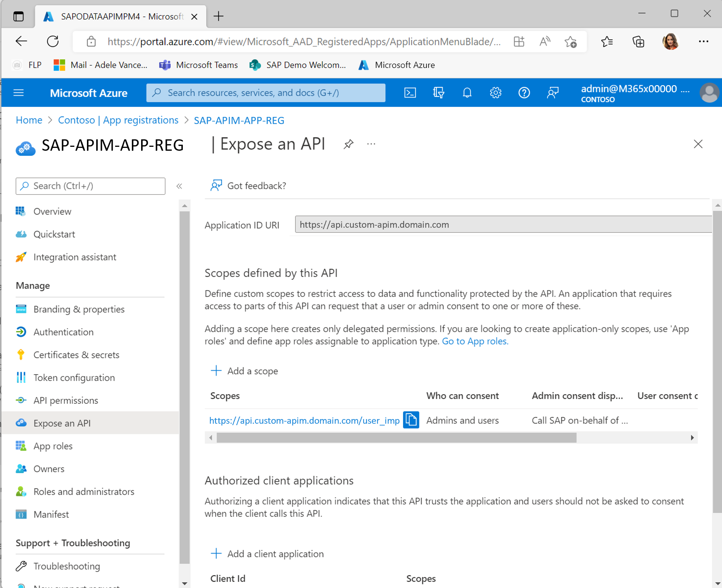Click the Quickstart navigation item

tap(54, 234)
